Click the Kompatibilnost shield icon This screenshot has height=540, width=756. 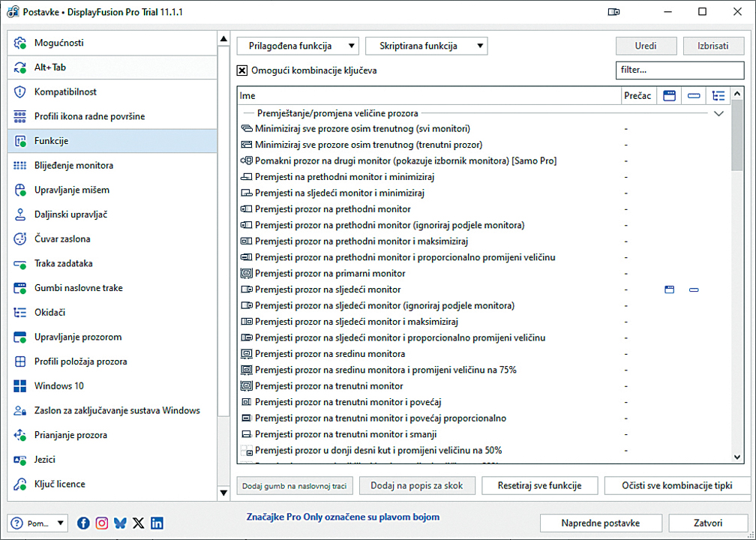(19, 91)
